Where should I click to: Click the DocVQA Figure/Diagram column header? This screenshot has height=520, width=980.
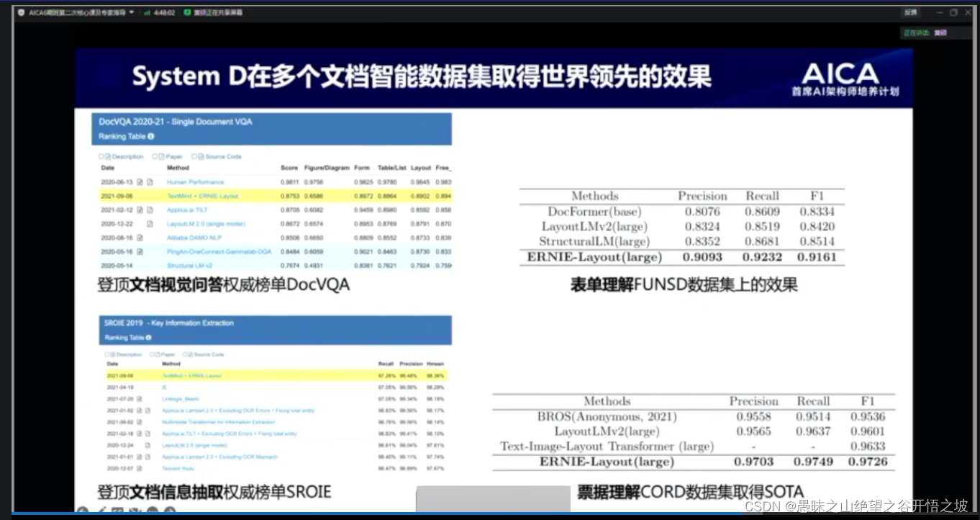326,168
